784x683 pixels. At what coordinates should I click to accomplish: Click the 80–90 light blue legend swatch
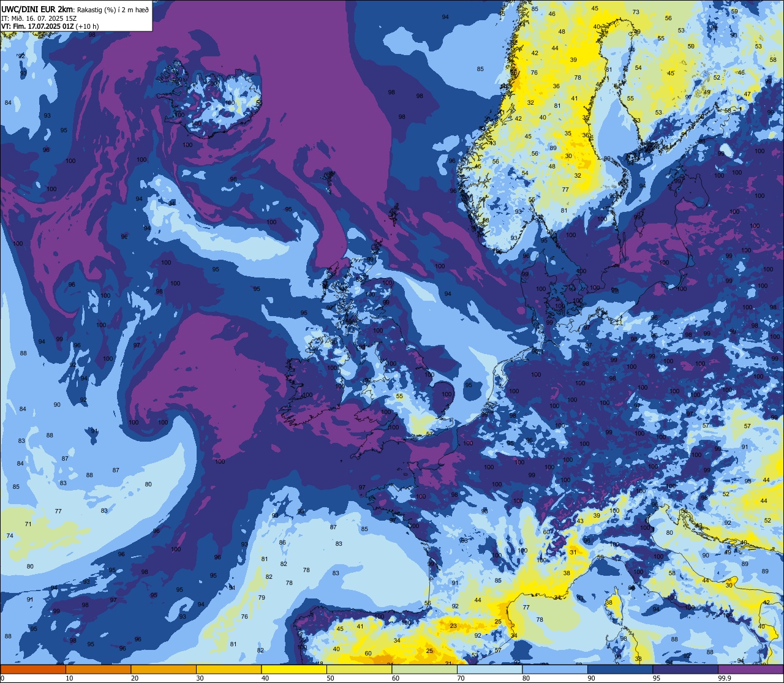coord(555,669)
